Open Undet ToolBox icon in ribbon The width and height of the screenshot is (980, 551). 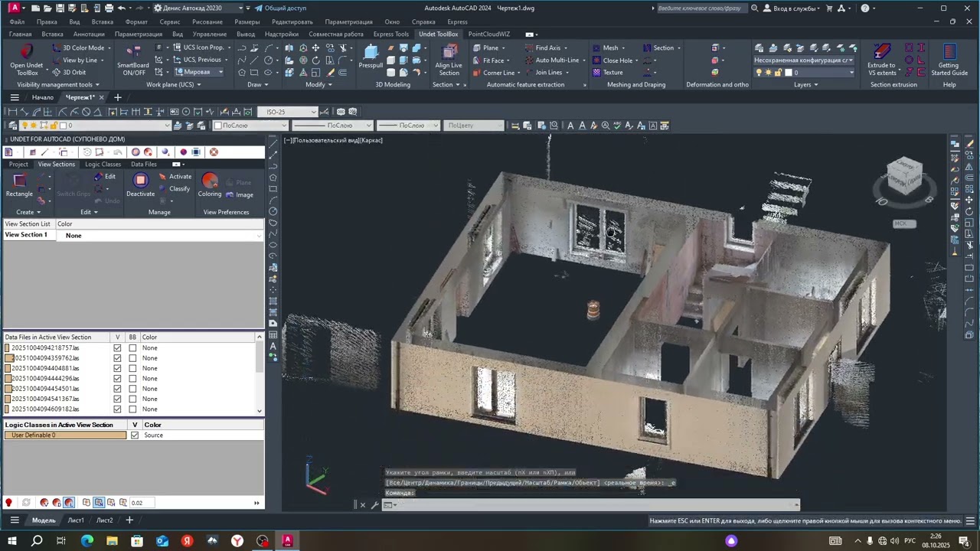pyautogui.click(x=26, y=60)
